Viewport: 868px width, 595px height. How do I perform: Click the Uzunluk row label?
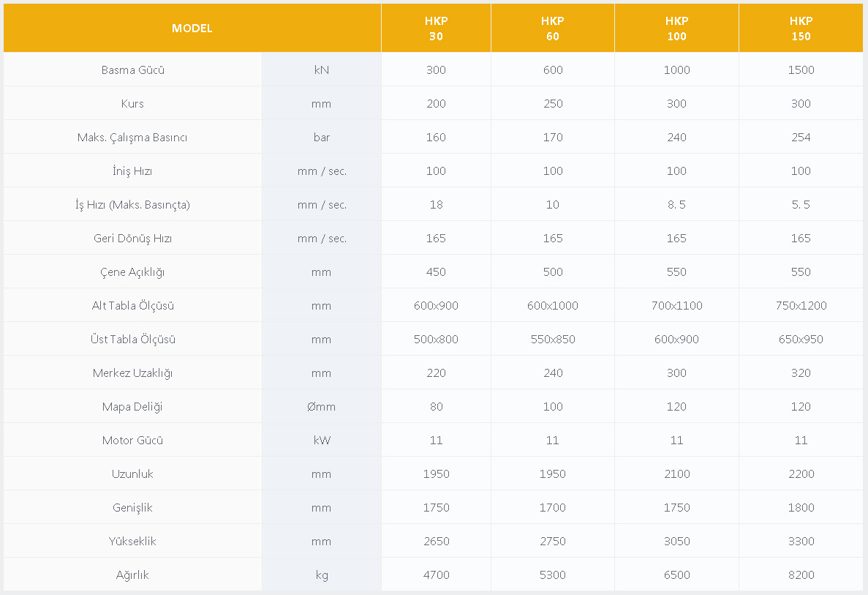click(x=132, y=474)
